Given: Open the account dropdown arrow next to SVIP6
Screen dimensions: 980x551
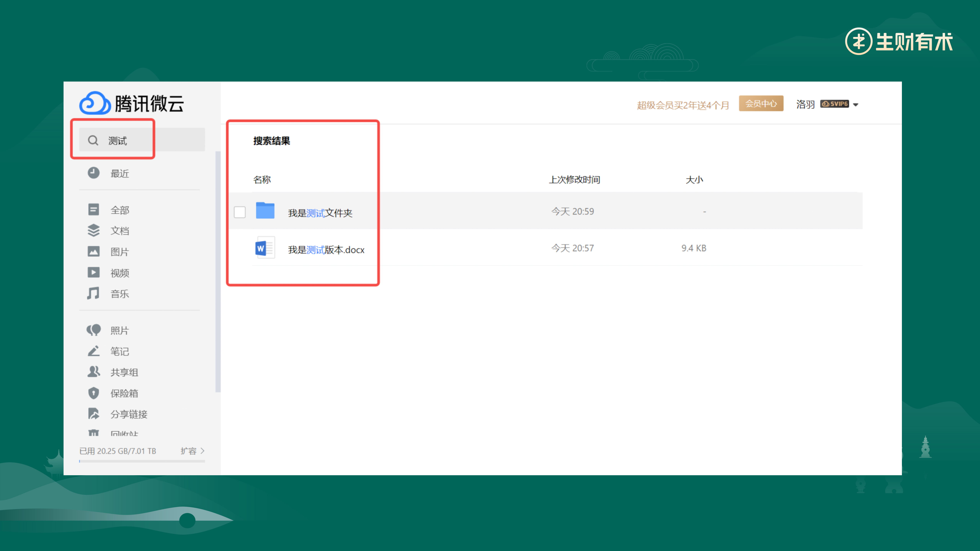Looking at the screenshot, I should [856, 105].
